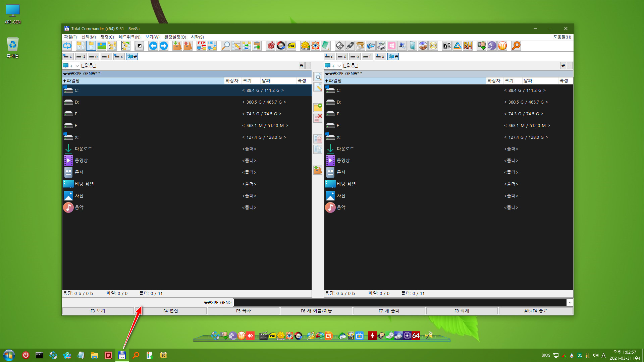Click the blue Forward arrow icon
The width and height of the screenshot is (644, 362).
pos(163,46)
